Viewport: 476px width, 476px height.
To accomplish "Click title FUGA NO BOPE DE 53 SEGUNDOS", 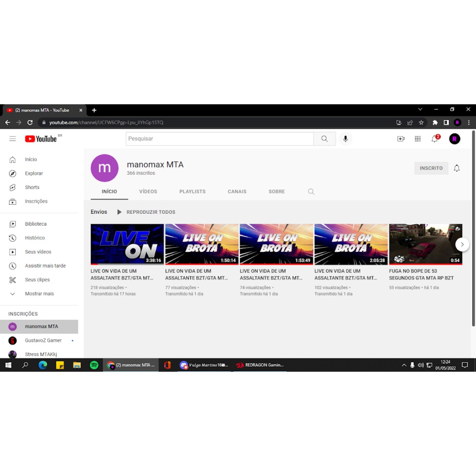I will [x=421, y=274].
